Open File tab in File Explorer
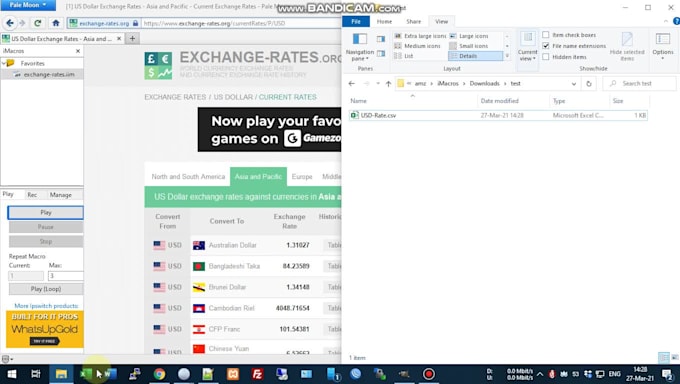The image size is (680, 384). point(356,21)
